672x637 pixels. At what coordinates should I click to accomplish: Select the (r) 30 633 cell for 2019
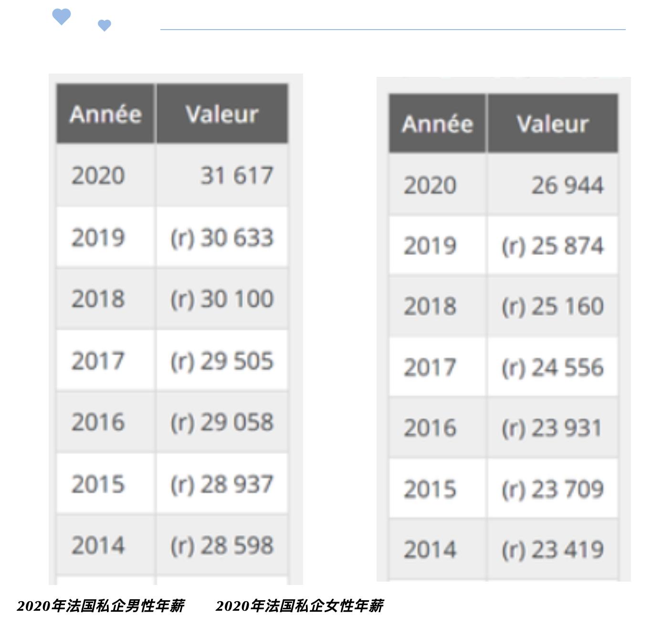[x=222, y=238]
